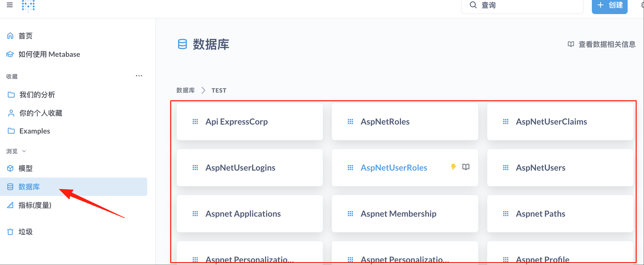Click the Metabase logo icon

point(28,5)
